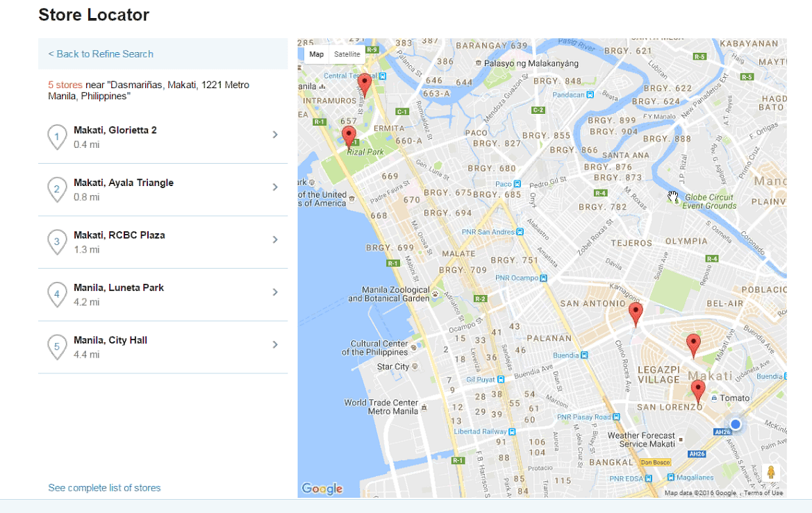
Task: Click the Star City map label
Action: (x=393, y=367)
